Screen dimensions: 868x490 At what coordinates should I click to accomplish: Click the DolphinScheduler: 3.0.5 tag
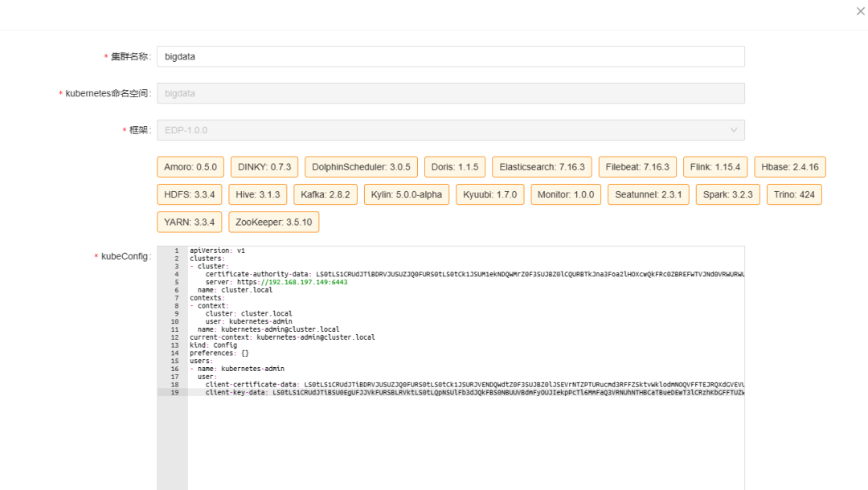click(x=361, y=167)
